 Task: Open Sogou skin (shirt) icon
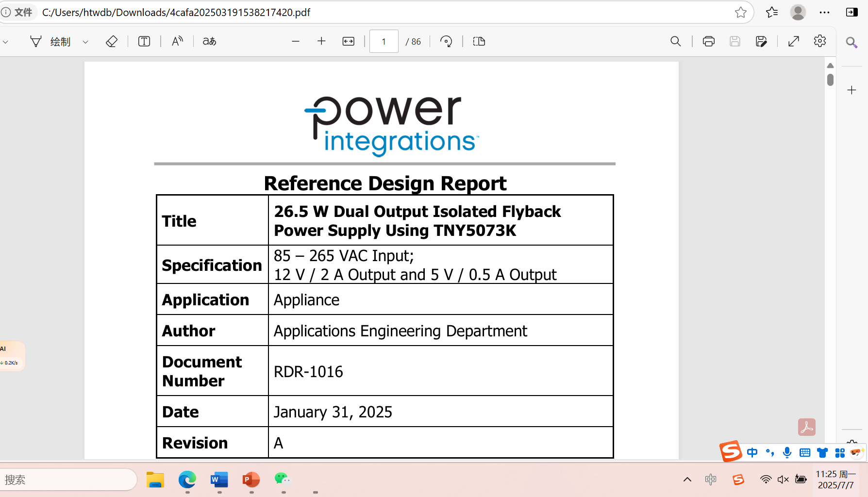pos(822,453)
